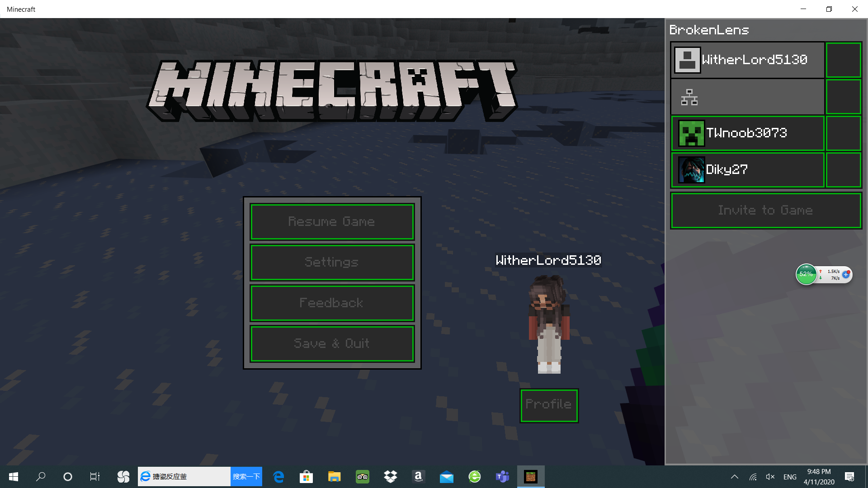Switch the ENG input language indicator
Image resolution: width=868 pixels, height=488 pixels.
click(790, 477)
